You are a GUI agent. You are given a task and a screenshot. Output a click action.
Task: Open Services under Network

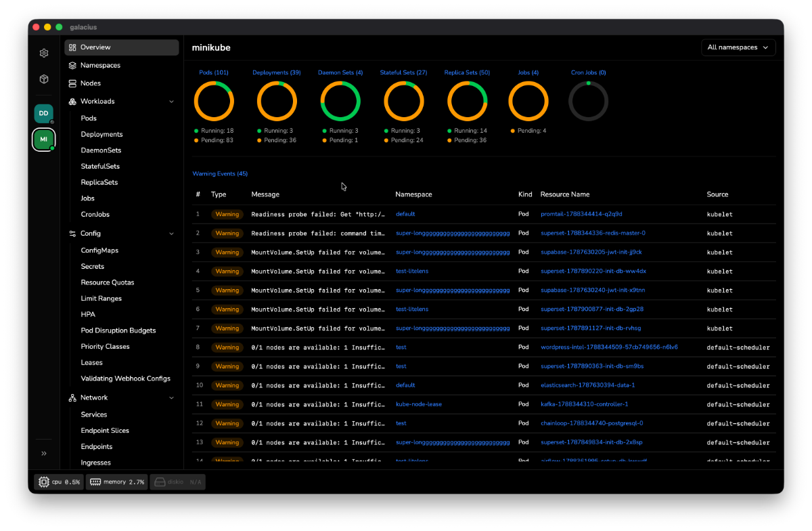click(94, 415)
